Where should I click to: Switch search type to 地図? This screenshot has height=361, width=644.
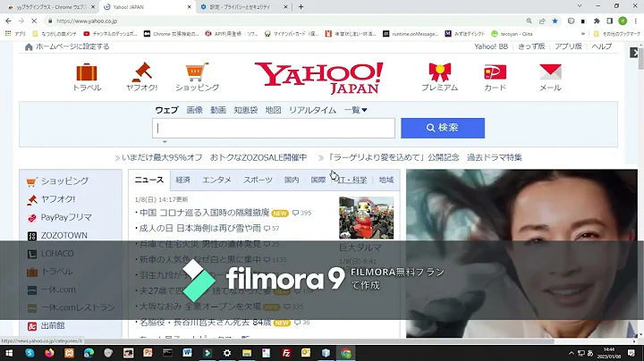[273, 110]
